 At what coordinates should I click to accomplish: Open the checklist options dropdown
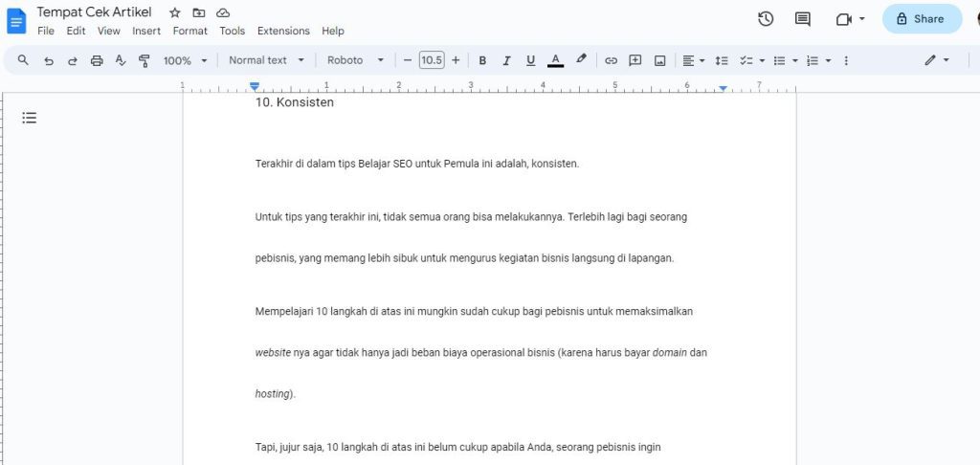[x=762, y=60]
